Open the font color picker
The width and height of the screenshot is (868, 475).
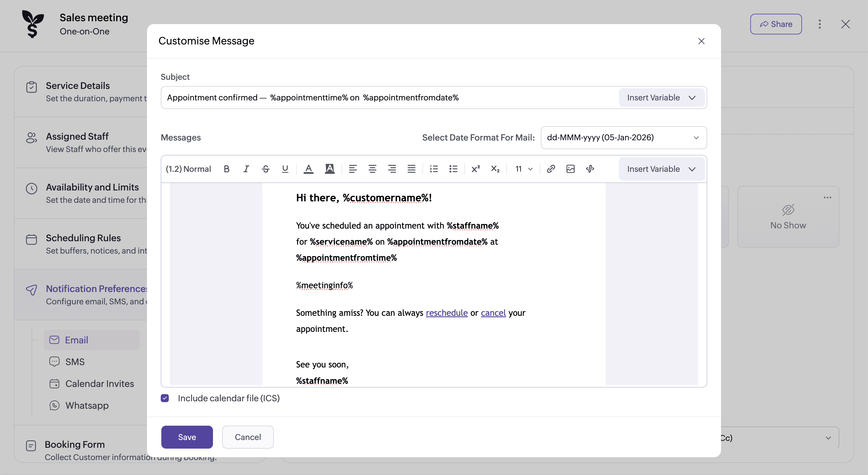[x=308, y=169]
